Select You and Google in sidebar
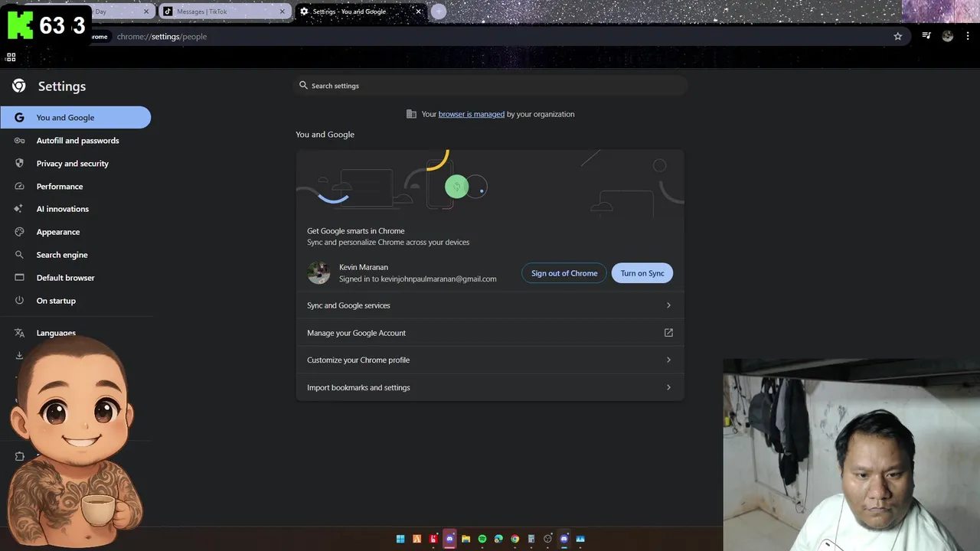Screen dimensions: 980x551 pyautogui.click(x=76, y=117)
